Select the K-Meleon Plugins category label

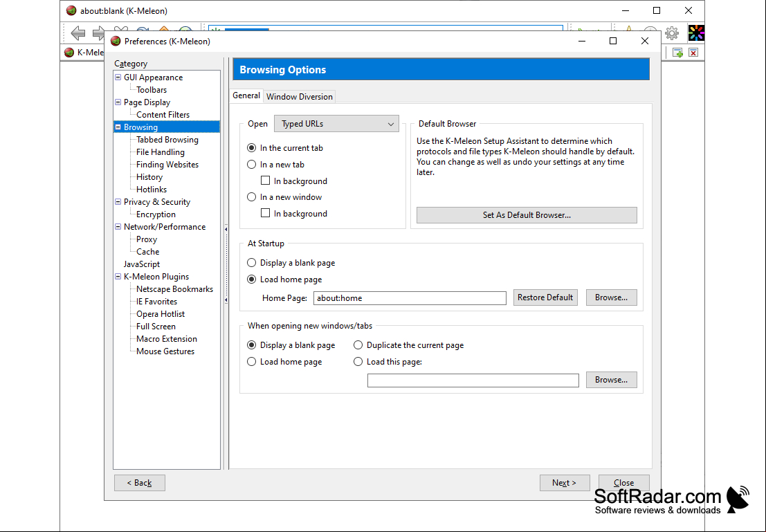156,277
